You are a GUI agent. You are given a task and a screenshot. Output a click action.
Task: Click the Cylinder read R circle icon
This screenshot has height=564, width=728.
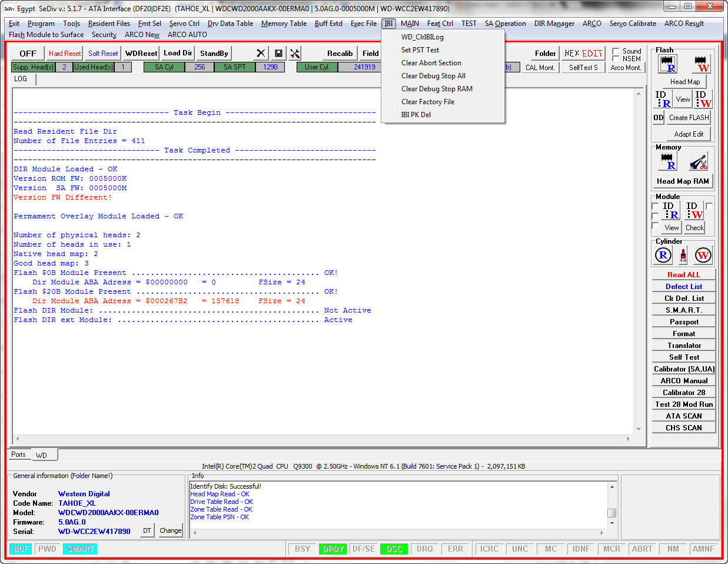pyautogui.click(x=663, y=255)
